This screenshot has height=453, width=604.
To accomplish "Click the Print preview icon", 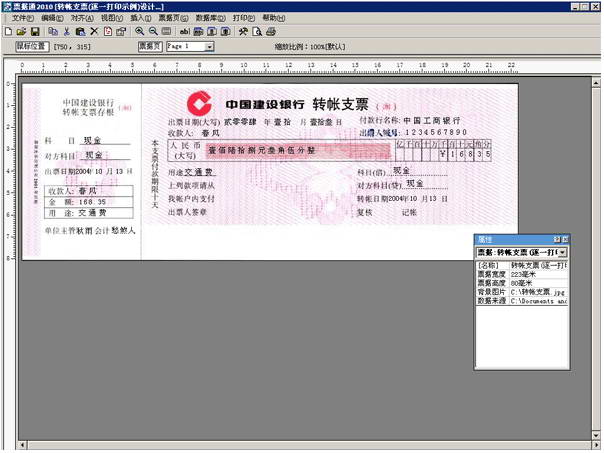I will click(257, 32).
